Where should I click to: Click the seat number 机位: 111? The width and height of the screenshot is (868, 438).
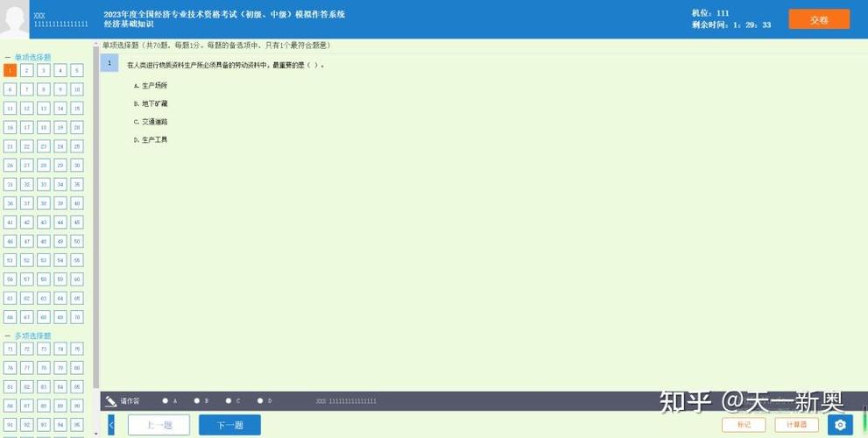tap(710, 13)
